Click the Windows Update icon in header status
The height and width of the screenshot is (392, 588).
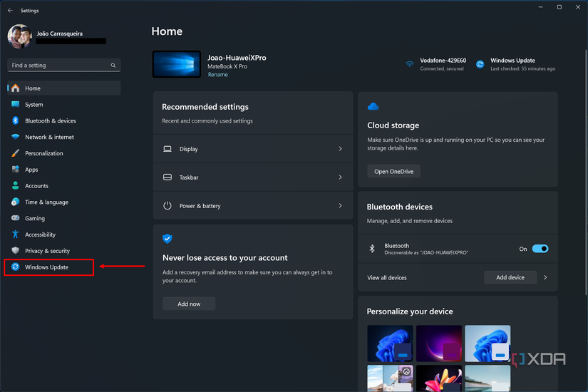480,64
